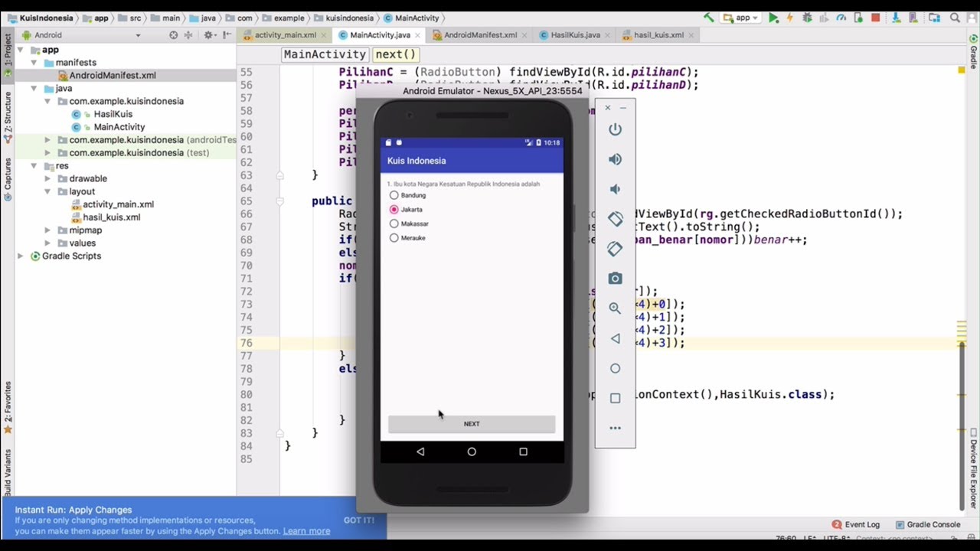The image size is (980, 551).
Task: Click the emulator sidebar Back triangle icon
Action: (x=615, y=338)
